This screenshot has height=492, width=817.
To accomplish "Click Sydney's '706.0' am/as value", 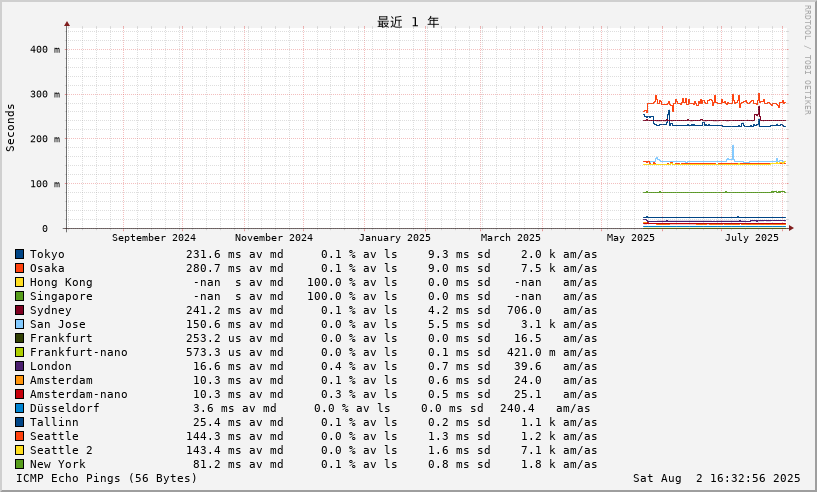I will (x=524, y=311).
